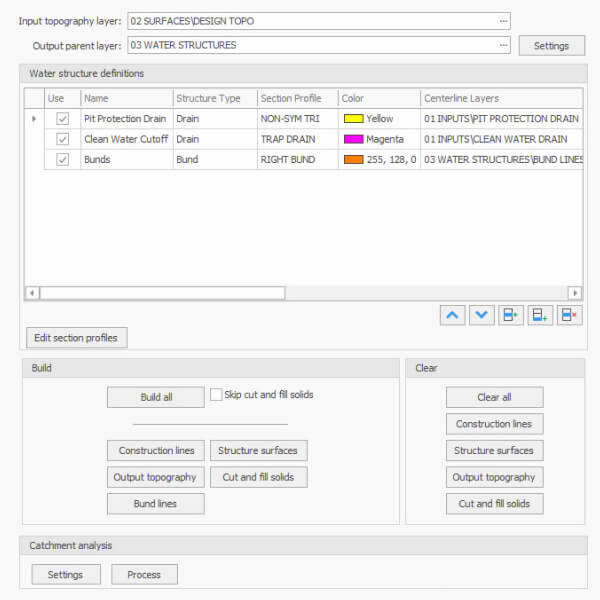
Task: Build Cut and fill solids
Action: point(259,477)
